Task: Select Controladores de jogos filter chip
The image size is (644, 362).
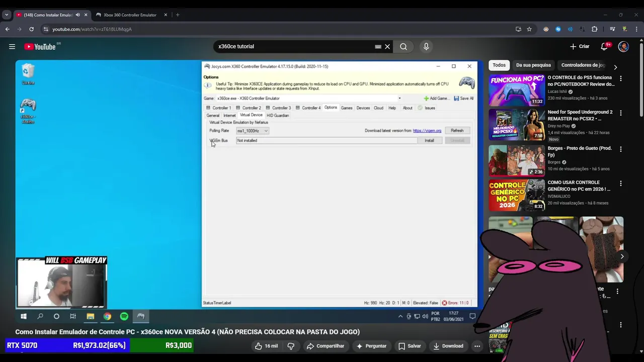Action: (583, 65)
